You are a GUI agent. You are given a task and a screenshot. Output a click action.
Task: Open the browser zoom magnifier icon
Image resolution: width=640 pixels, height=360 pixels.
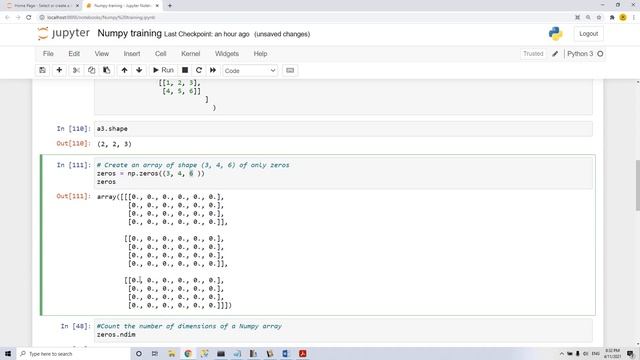(x=588, y=17)
